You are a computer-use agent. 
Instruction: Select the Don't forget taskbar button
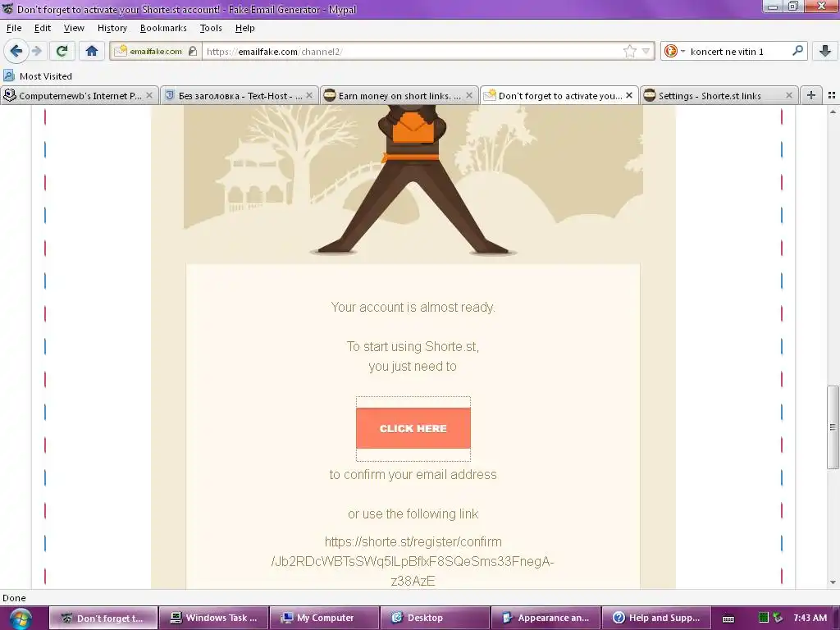[x=104, y=618]
